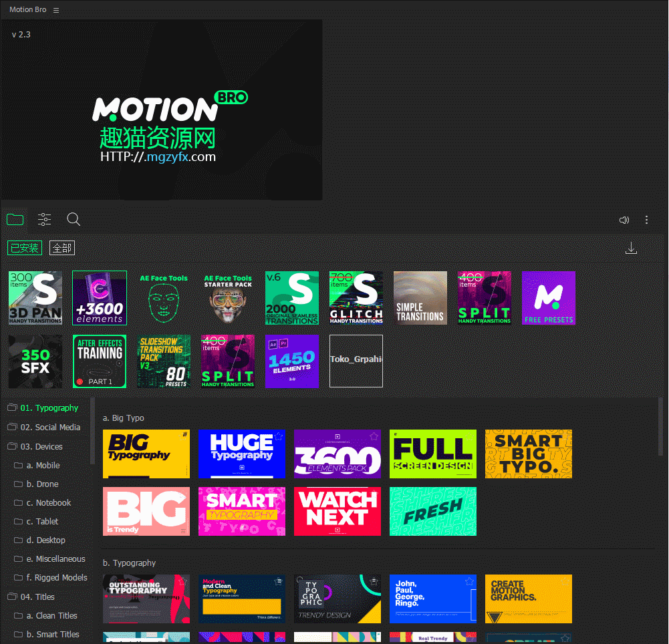This screenshot has width=669, height=644.
Task: Select second-row Split Handy Transitions pack
Action: tap(228, 361)
